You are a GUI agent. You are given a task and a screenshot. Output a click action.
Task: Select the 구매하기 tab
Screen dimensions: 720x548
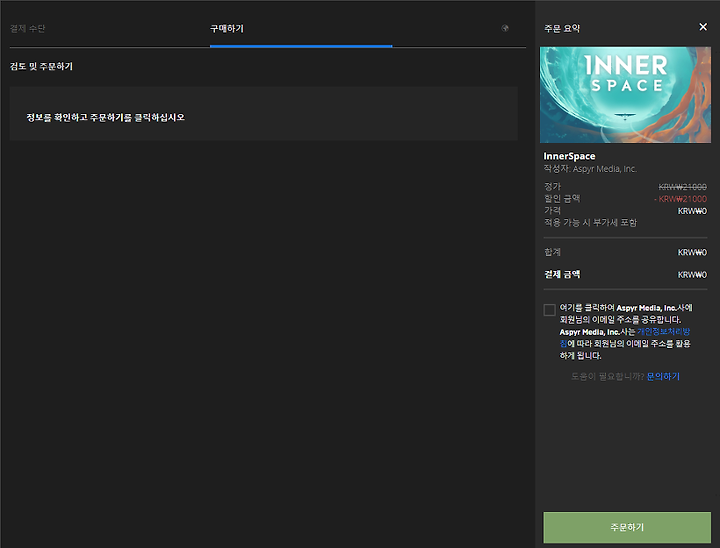click(227, 28)
